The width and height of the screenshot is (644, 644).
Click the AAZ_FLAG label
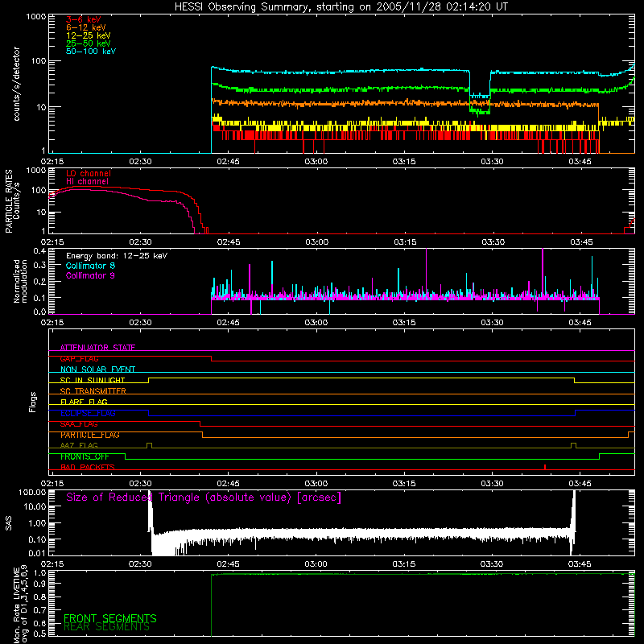click(79, 445)
